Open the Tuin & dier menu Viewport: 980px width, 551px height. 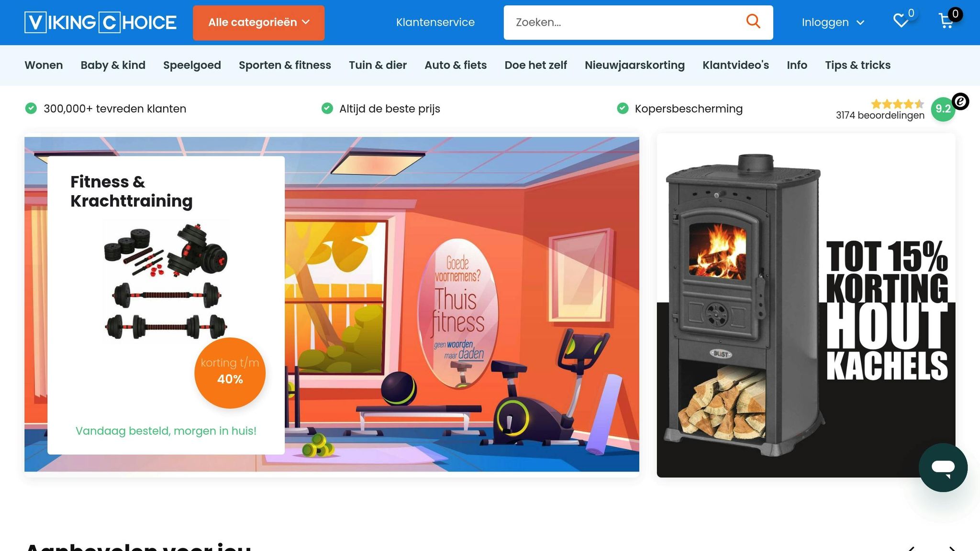(x=378, y=65)
